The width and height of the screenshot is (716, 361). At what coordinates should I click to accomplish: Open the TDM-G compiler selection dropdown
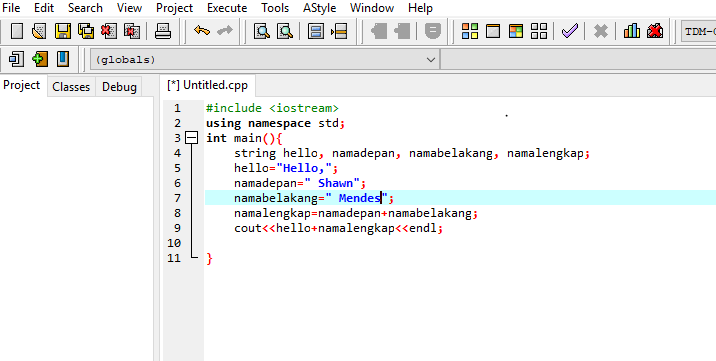[x=699, y=32]
